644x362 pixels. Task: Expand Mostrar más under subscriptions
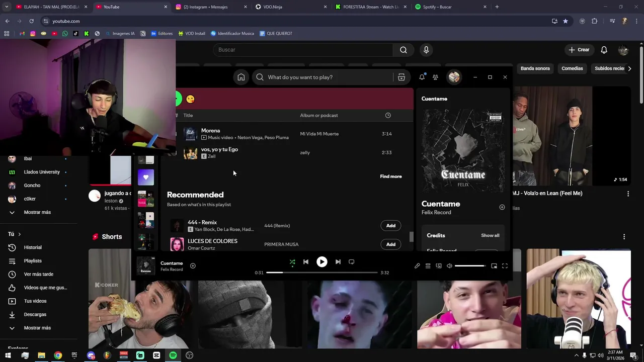37,212
